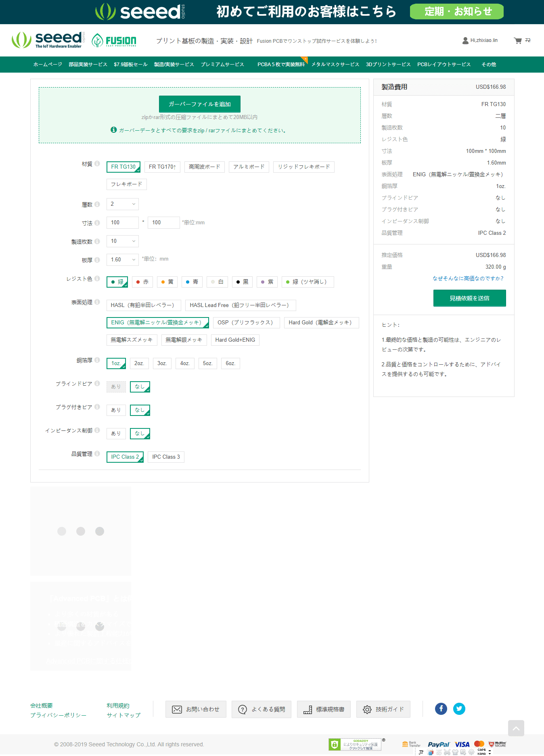Select FR TG170 material option
This screenshot has width=544, height=756.
tap(162, 167)
